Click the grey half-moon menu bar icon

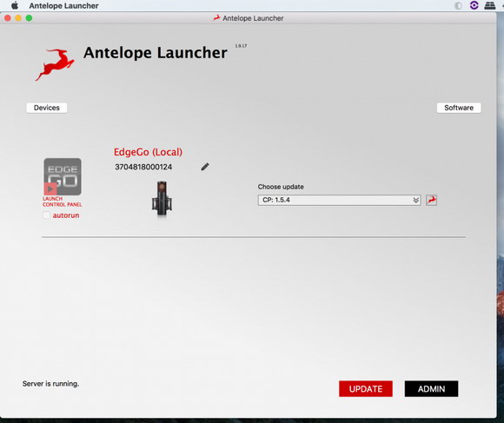[458, 6]
